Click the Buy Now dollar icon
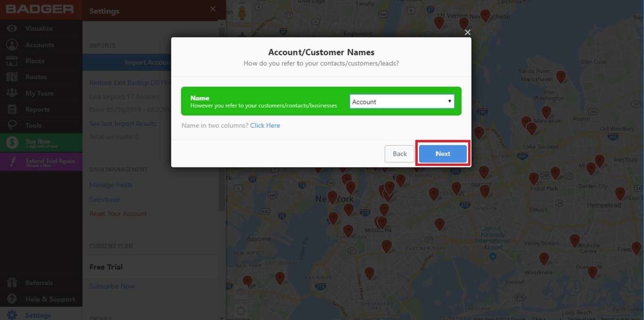This screenshot has height=320, width=644. (x=12, y=142)
